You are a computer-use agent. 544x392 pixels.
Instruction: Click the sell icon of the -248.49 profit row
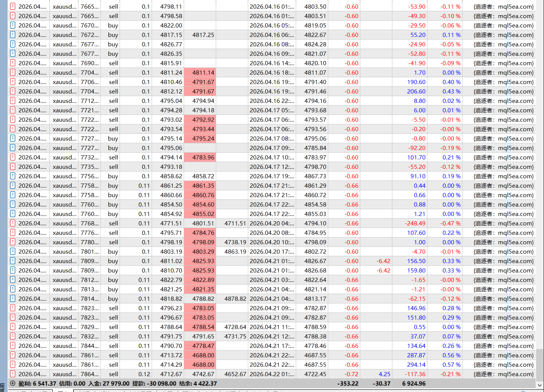coord(12,223)
